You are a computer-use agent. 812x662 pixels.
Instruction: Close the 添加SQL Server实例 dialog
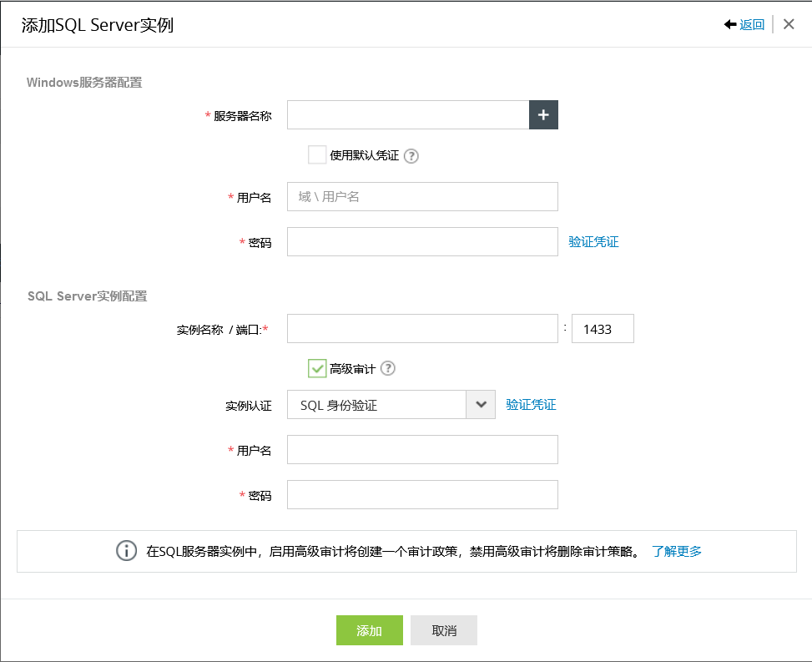click(789, 24)
